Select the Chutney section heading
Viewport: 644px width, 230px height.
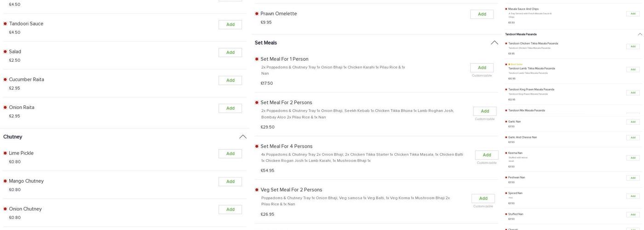(13, 137)
